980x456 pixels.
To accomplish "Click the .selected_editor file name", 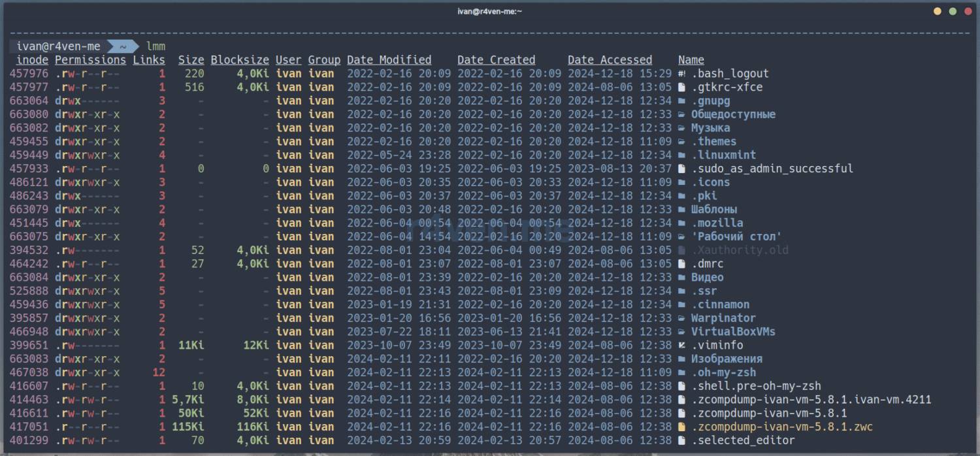I will 743,440.
